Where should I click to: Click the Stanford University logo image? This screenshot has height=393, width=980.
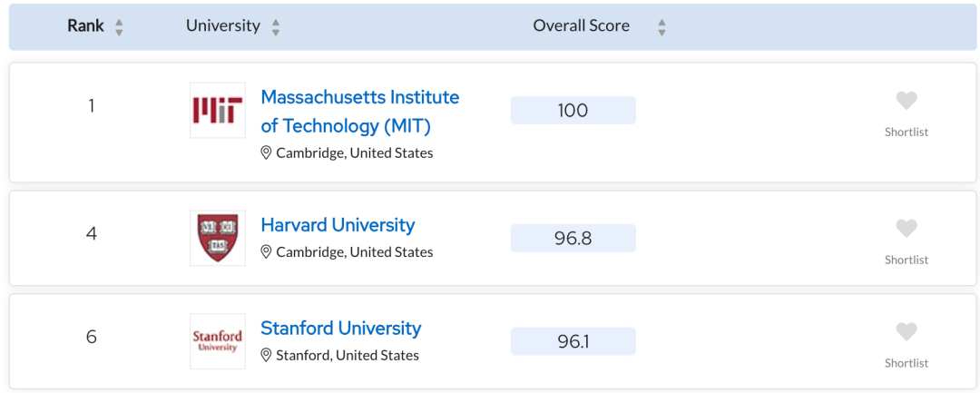point(218,341)
